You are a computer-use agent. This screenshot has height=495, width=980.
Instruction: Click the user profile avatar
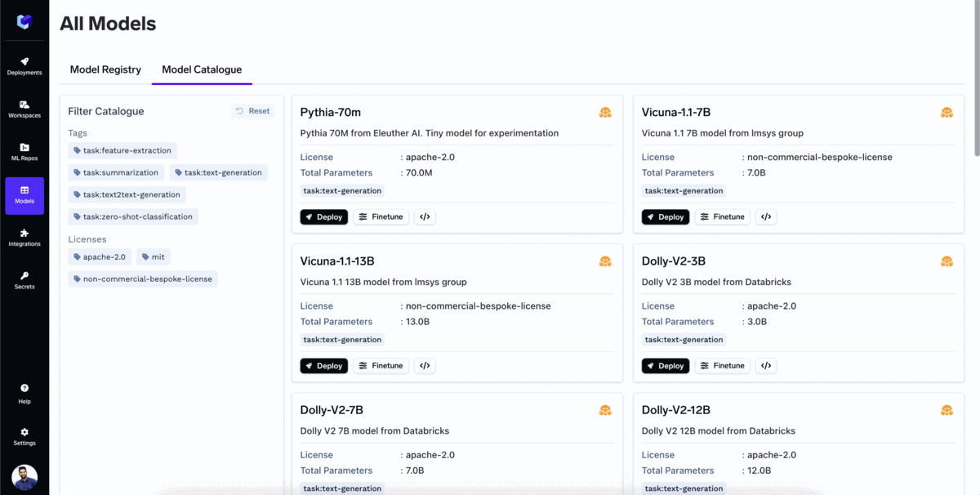pos(24,478)
